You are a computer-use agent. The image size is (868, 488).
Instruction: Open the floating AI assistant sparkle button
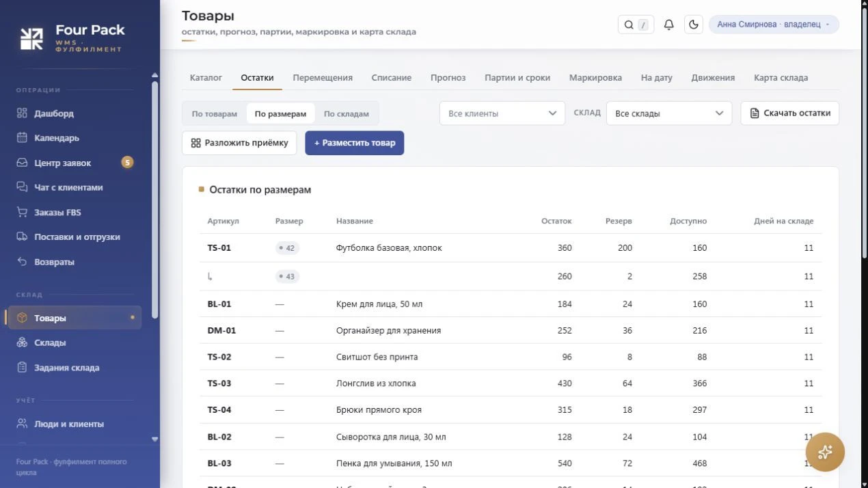click(x=825, y=452)
